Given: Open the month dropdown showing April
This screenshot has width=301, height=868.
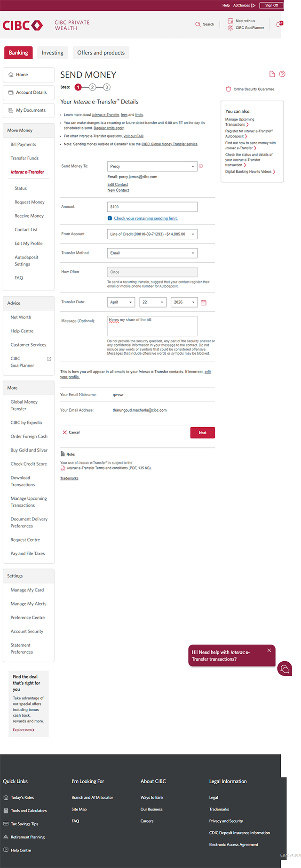Looking at the screenshot, I should click(121, 302).
